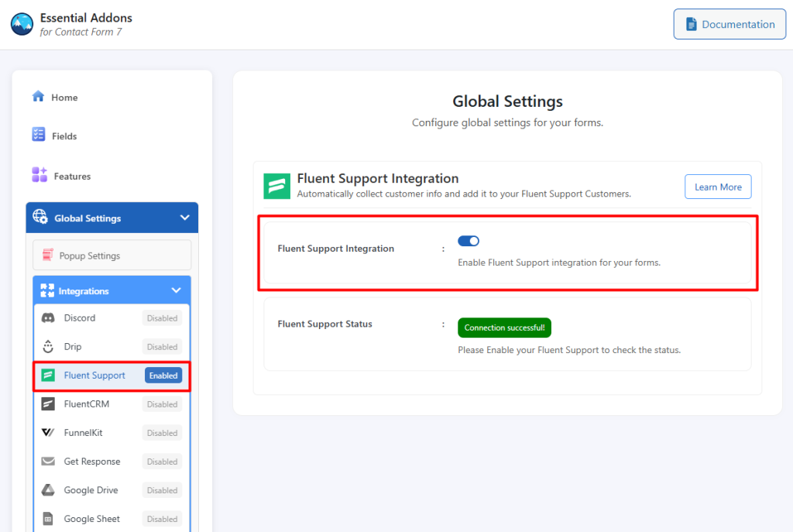Click Disabled badge on FluentCRM row
This screenshot has width=793, height=532.
click(162, 404)
